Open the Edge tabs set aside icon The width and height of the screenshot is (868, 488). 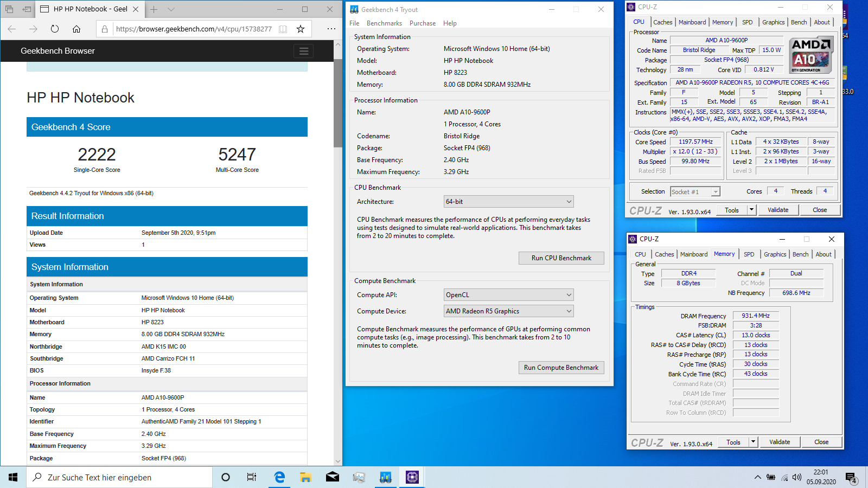click(9, 9)
